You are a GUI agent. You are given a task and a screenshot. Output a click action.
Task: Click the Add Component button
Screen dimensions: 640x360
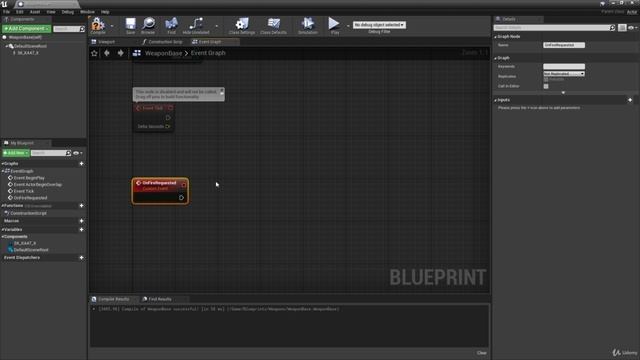(27, 29)
